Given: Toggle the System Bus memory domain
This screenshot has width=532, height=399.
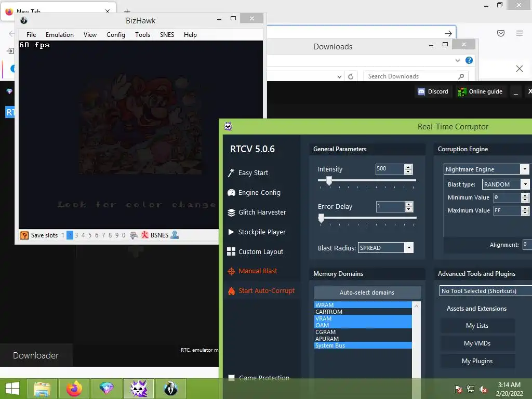Looking at the screenshot, I should [363, 345].
